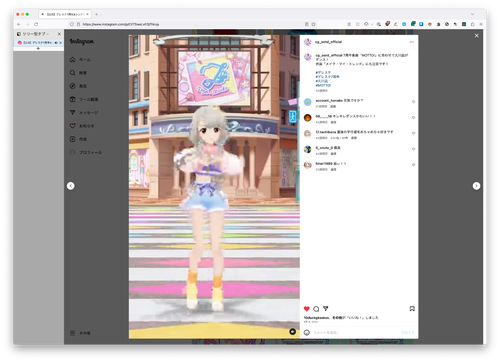Viewport: 500px width, 362px height.
Task: Click the shield icon left of URL
Action: pyautogui.click(x=72, y=24)
